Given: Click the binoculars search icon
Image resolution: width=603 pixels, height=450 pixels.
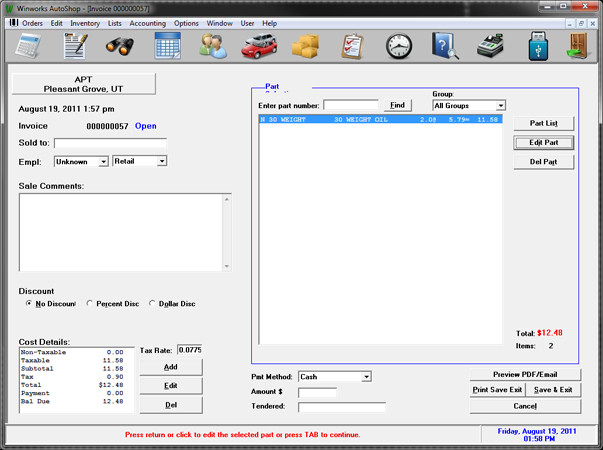Looking at the screenshot, I should click(x=120, y=47).
